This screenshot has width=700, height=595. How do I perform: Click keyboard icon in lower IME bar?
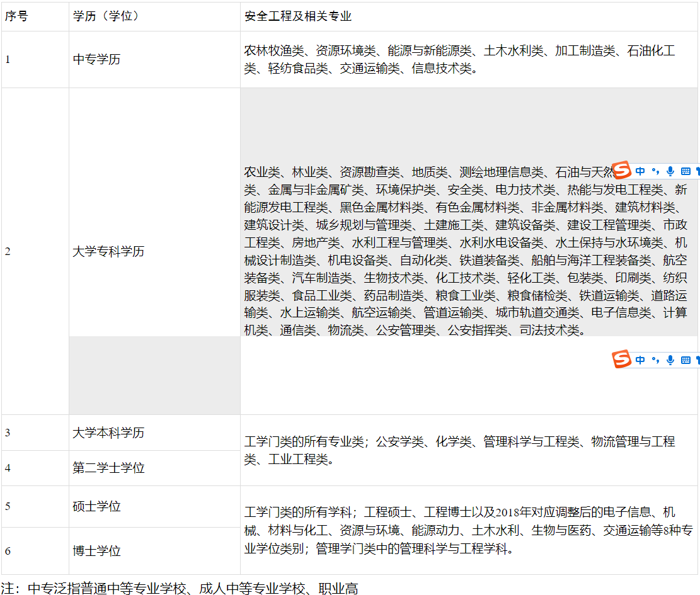[686, 360]
